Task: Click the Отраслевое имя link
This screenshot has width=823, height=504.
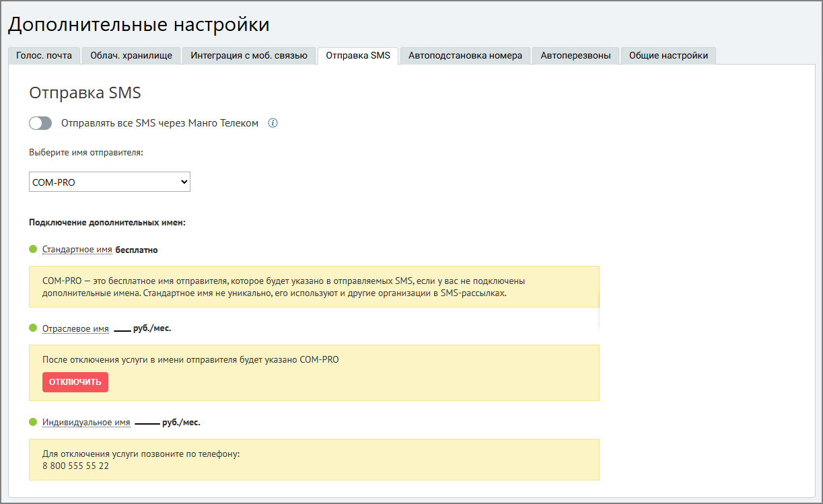Action: [75, 328]
